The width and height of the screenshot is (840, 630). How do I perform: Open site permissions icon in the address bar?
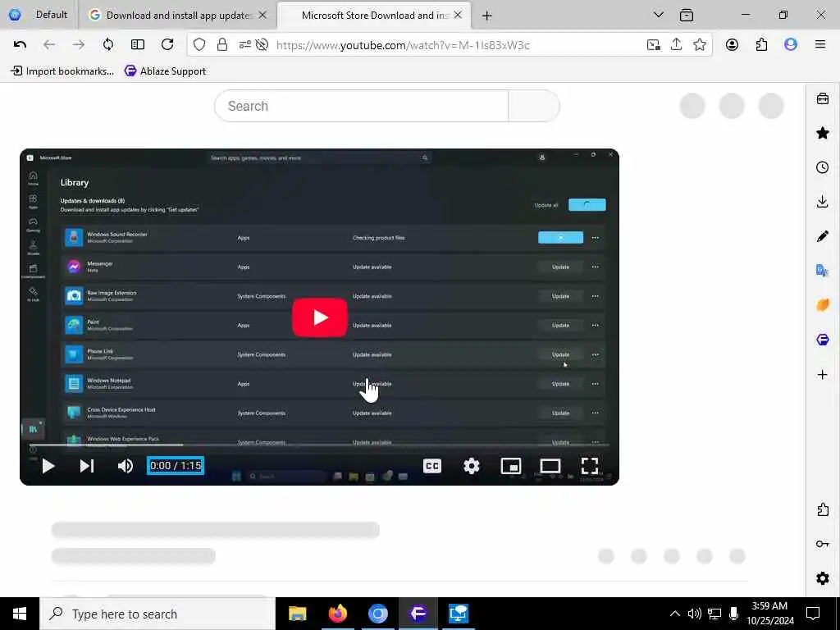tap(244, 45)
